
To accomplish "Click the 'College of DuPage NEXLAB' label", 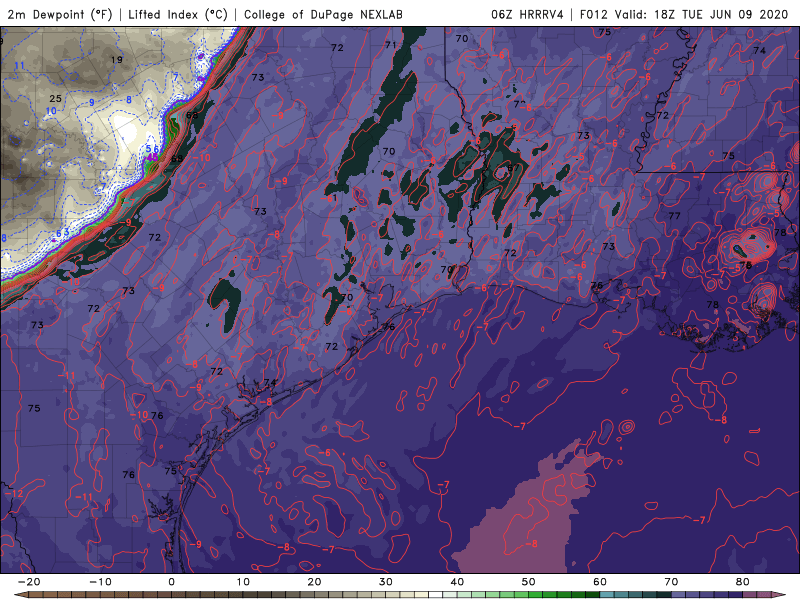I will pyautogui.click(x=323, y=14).
